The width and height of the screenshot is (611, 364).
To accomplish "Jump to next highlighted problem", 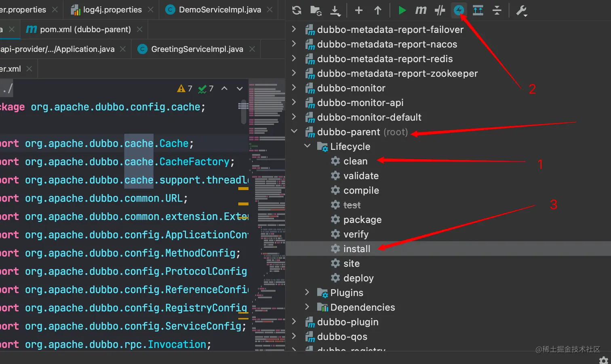I will pyautogui.click(x=240, y=88).
